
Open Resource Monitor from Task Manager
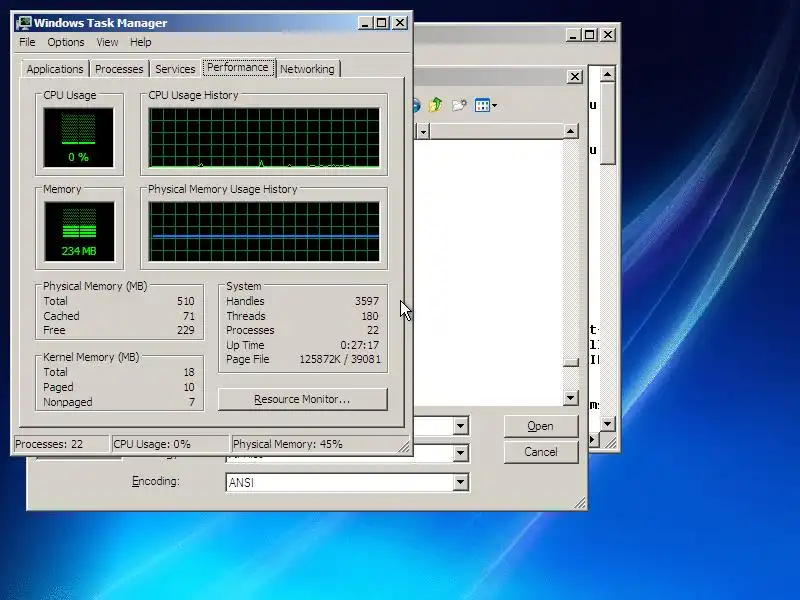pyautogui.click(x=303, y=399)
